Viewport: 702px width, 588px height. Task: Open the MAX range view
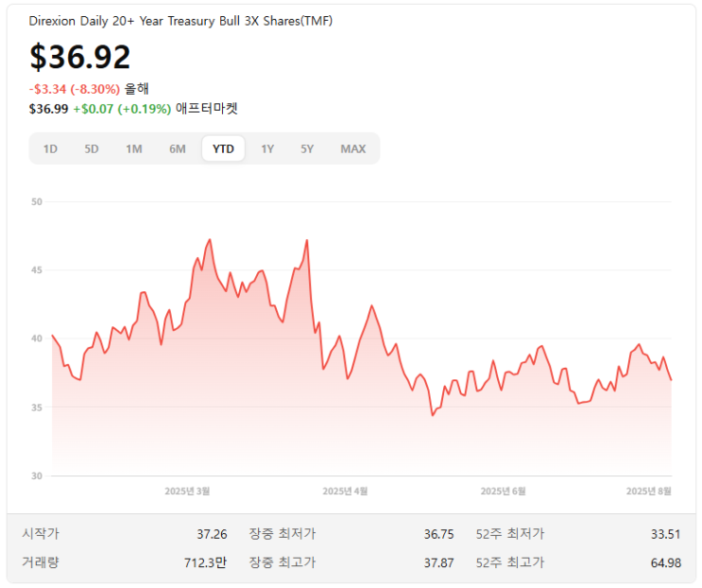pyautogui.click(x=353, y=148)
